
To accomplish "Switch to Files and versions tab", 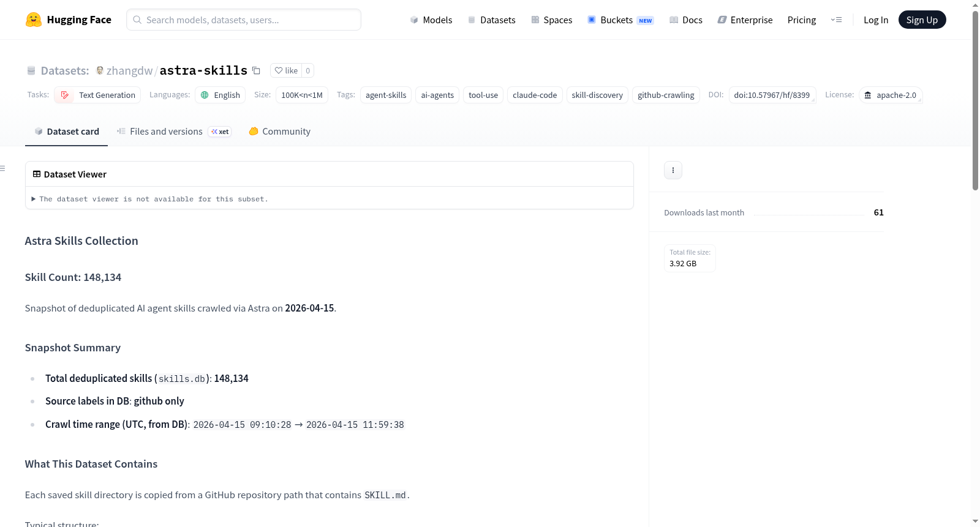I will (x=174, y=132).
